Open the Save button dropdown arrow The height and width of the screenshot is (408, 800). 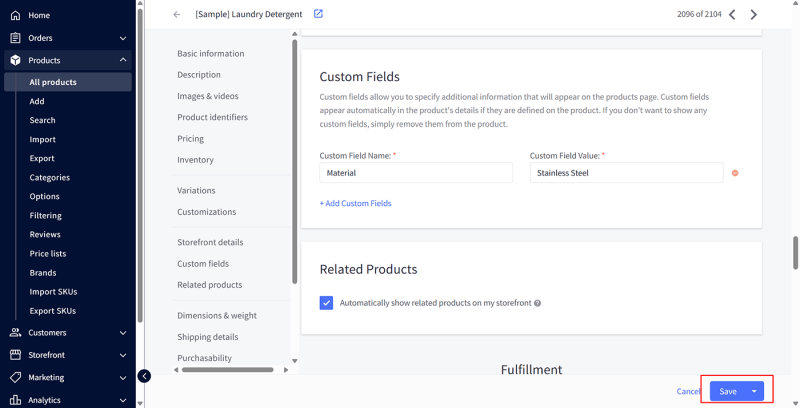click(x=754, y=391)
